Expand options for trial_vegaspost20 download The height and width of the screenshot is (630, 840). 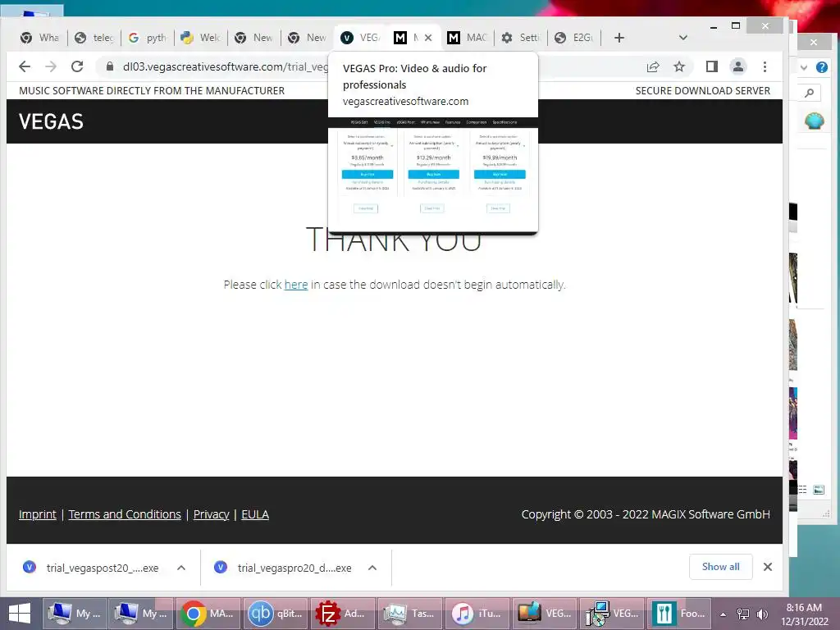[181, 568]
